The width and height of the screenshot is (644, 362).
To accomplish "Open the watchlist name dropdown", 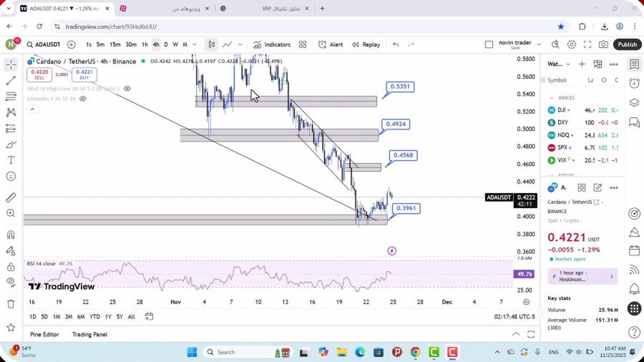I will (559, 64).
